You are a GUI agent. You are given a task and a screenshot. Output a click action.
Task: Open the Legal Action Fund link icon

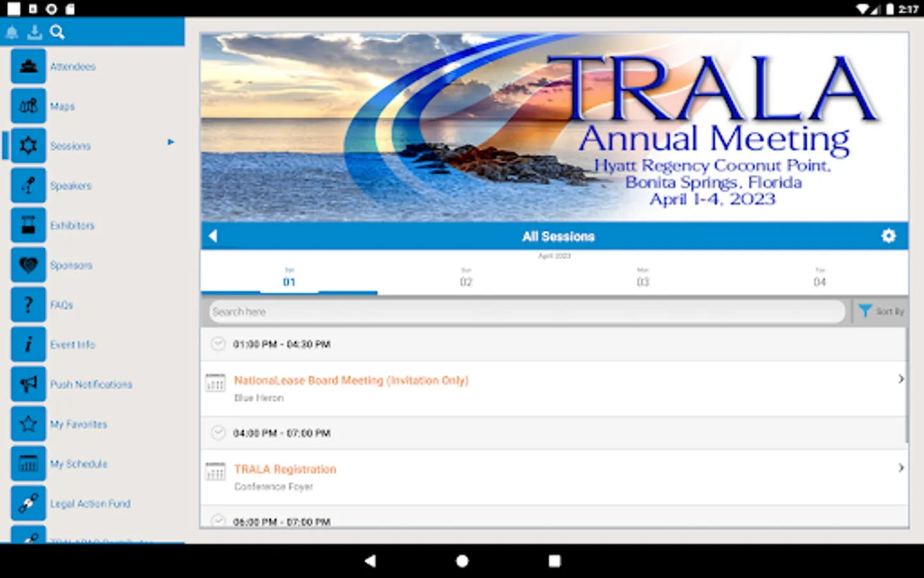pyautogui.click(x=28, y=504)
